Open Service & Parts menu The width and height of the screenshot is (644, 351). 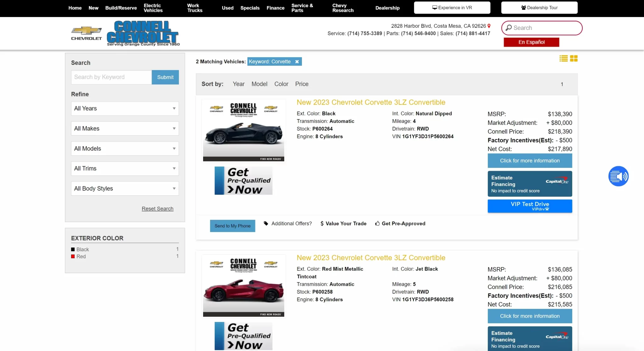tap(302, 8)
